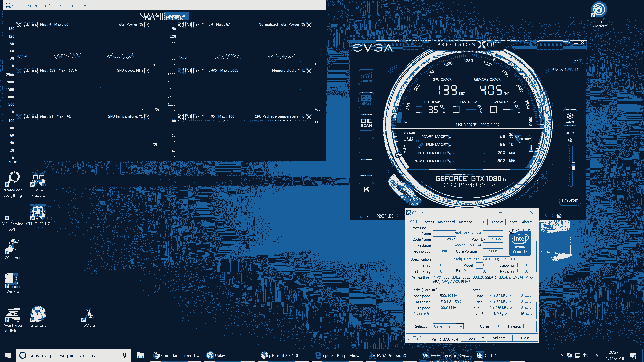Screen dimensions: 644x362
Task: Click the K-Boost icon in the sidebar
Action: [366, 190]
